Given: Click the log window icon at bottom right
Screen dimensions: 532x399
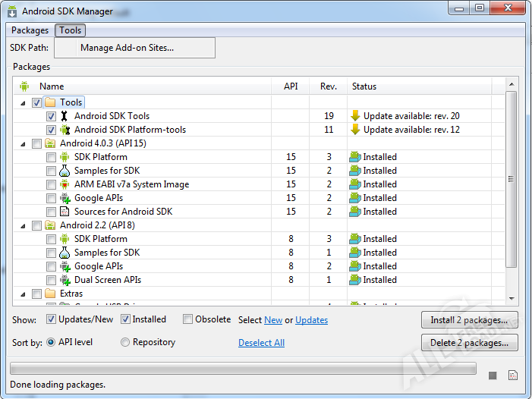Looking at the screenshot, I should 513,375.
